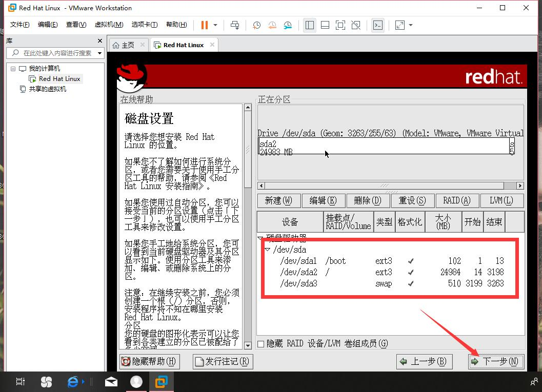
Task: Open the 查看(V) menu
Action: pyautogui.click(x=76, y=25)
